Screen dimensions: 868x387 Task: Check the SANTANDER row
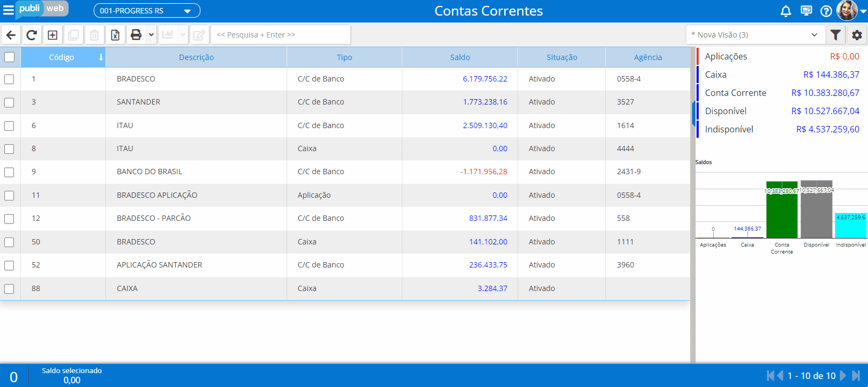9,102
